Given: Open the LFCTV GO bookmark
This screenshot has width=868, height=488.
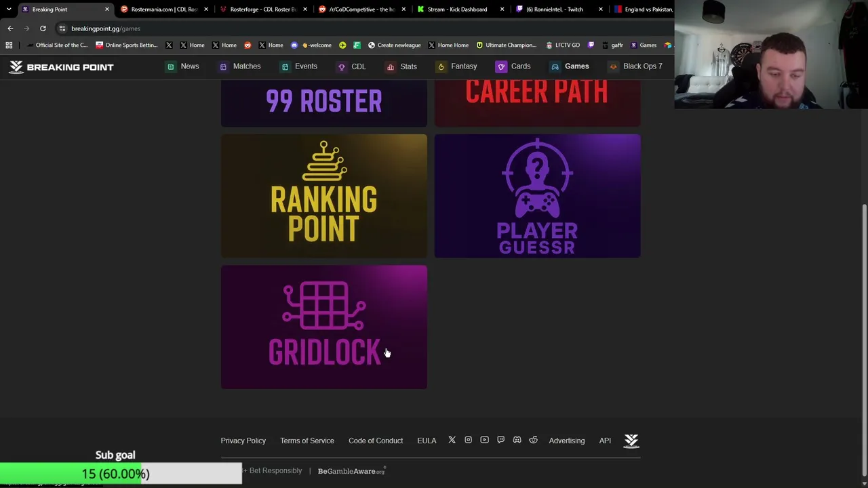Looking at the screenshot, I should [x=562, y=45].
